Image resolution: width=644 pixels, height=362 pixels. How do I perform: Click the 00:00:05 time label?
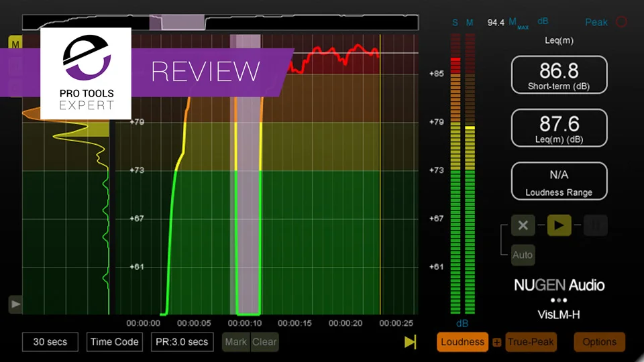[x=194, y=323]
